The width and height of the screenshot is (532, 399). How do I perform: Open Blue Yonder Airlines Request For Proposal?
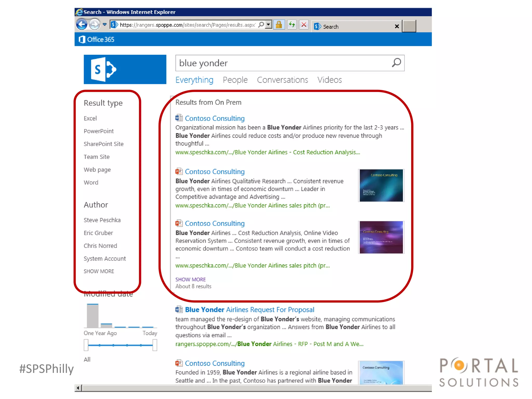tap(249, 310)
